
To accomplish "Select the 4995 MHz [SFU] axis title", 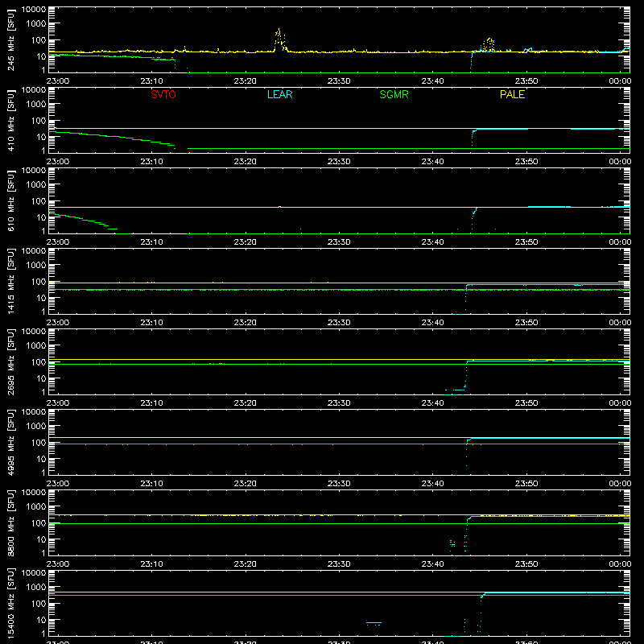I will pyautogui.click(x=10, y=442).
